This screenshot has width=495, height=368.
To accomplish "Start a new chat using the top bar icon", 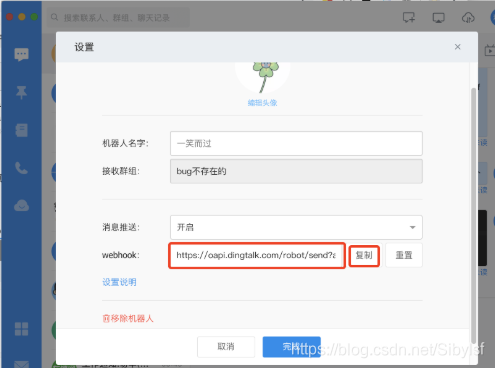I will (409, 17).
